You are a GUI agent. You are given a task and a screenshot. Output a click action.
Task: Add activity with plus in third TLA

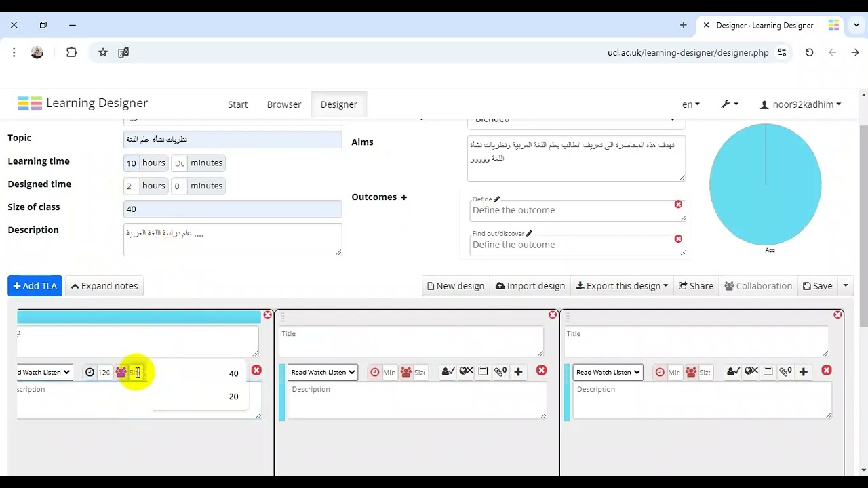coord(803,371)
